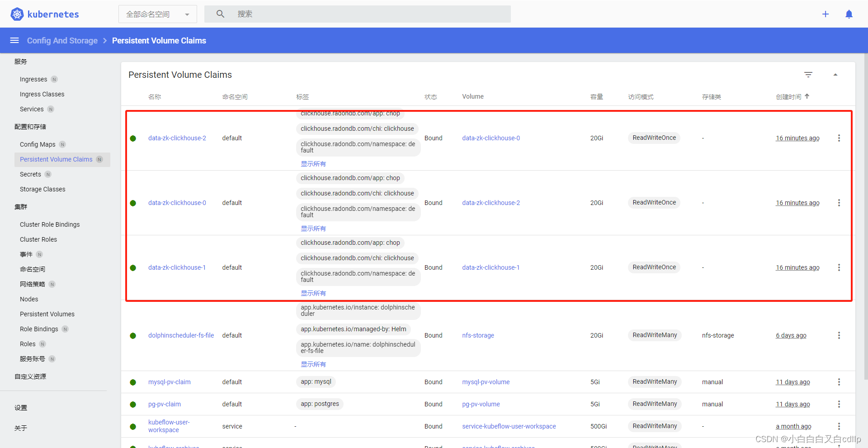868x448 pixels.
Task: Click 显示所有 under data-zk-clickhouse-2 labels
Action: click(313, 164)
